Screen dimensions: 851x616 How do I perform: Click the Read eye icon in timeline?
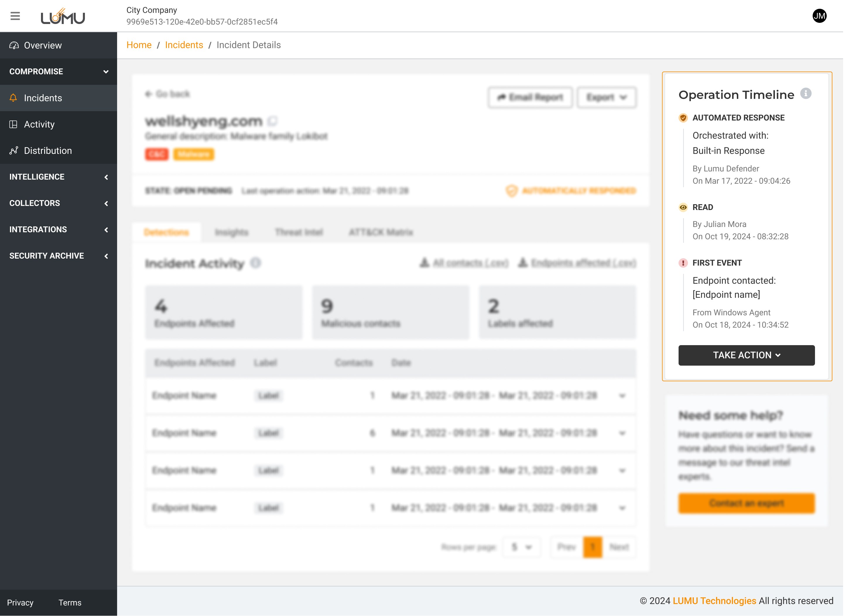683,207
